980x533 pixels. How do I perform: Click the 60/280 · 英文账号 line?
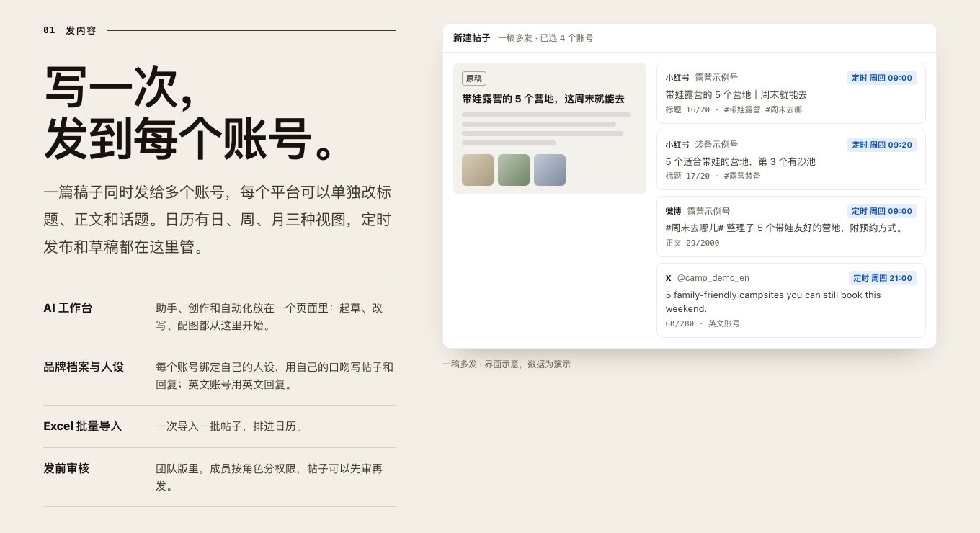(702, 323)
